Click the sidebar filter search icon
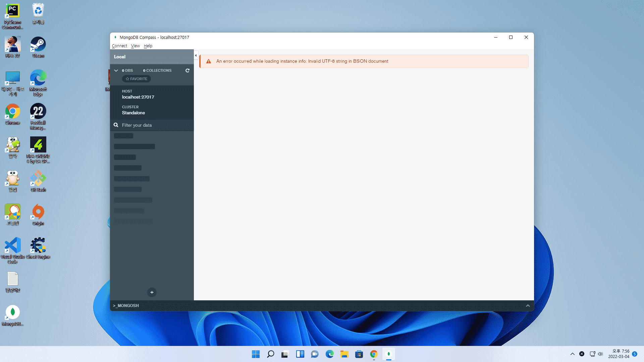 116,125
